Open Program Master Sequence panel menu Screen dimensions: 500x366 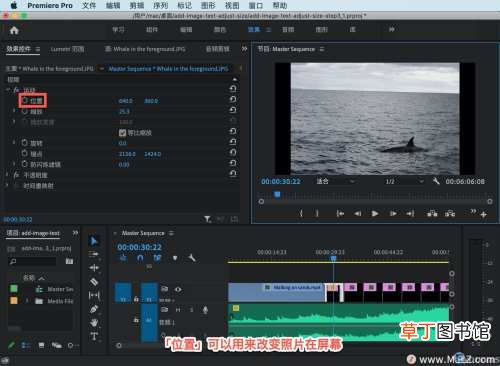click(322, 49)
